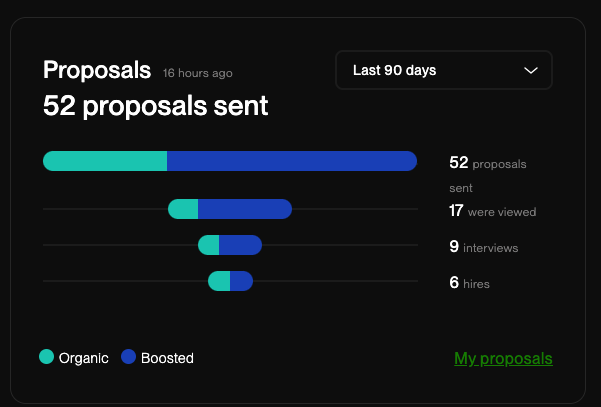Click the teal Organic legend dot
Image resolution: width=601 pixels, height=407 pixels.
click(x=47, y=357)
